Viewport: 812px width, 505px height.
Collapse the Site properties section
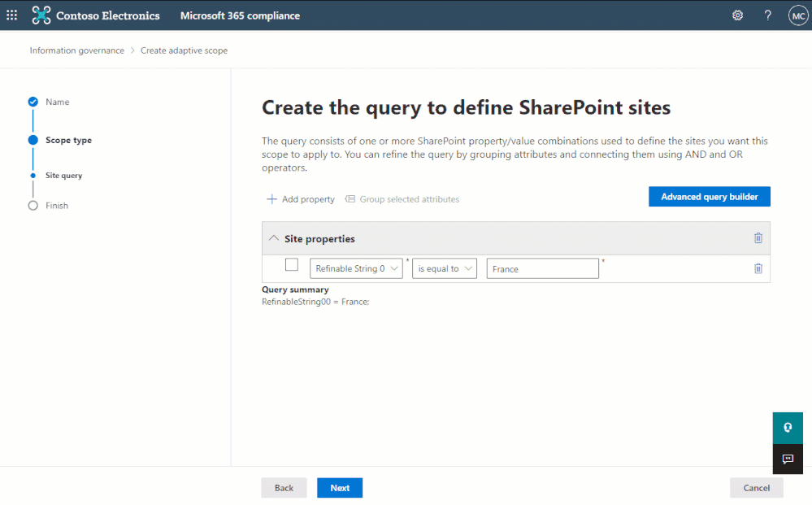pos(273,238)
